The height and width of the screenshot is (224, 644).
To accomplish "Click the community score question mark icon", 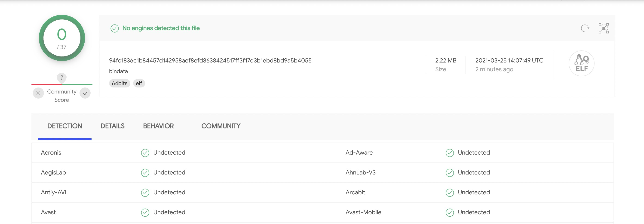I will tap(61, 78).
